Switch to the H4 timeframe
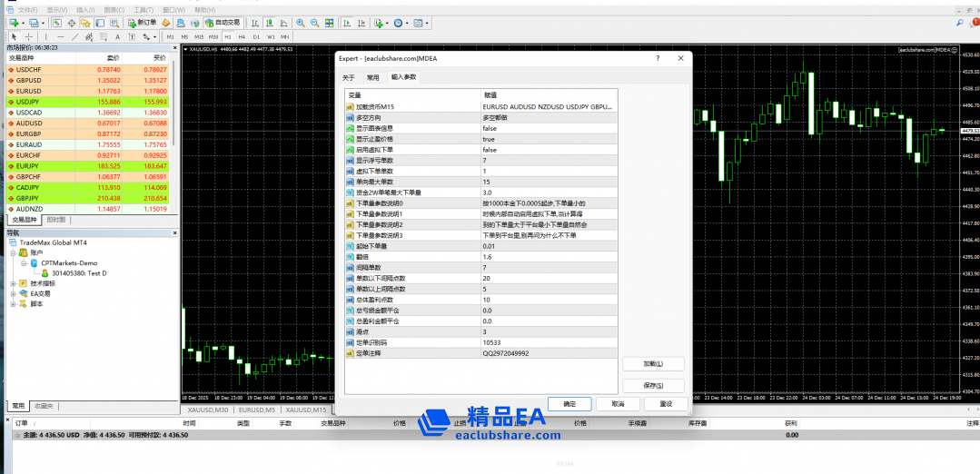The height and width of the screenshot is (474, 980). [240, 36]
